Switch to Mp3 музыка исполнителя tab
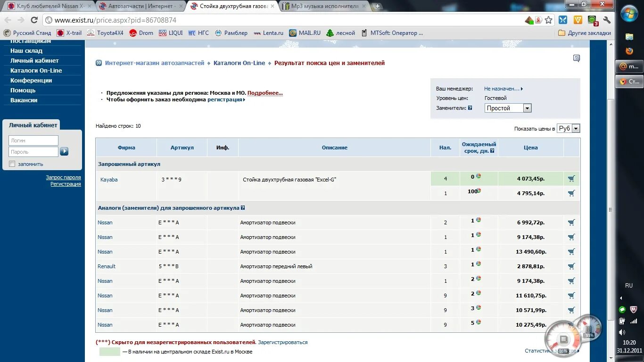 (323, 6)
